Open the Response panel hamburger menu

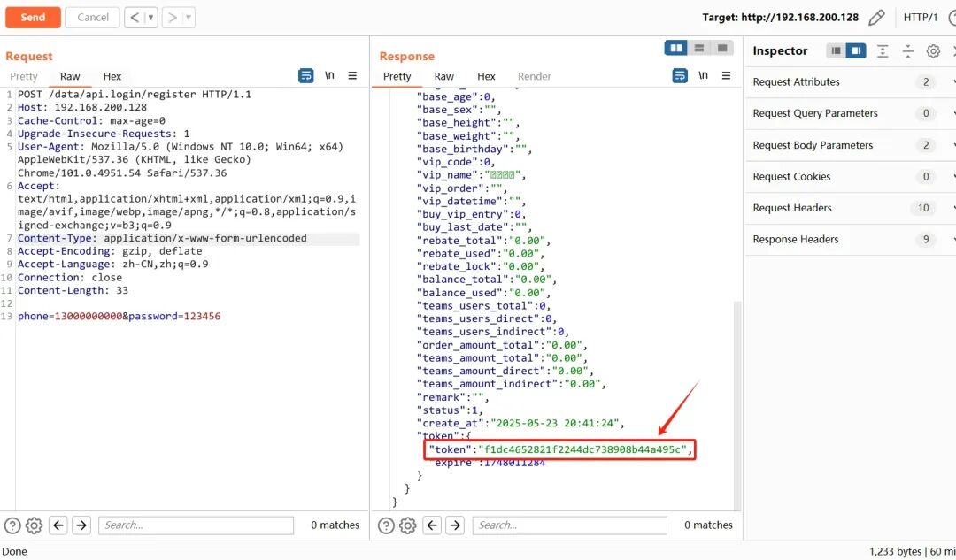(726, 75)
